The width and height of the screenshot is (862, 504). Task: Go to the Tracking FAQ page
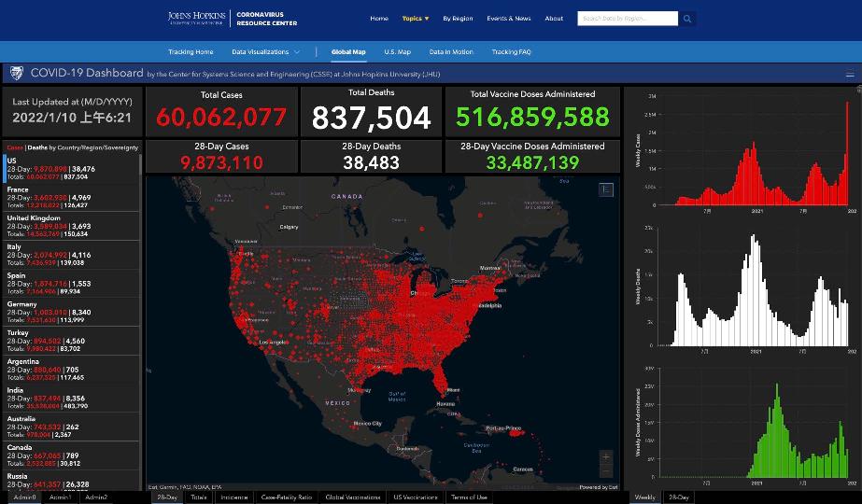pos(511,52)
